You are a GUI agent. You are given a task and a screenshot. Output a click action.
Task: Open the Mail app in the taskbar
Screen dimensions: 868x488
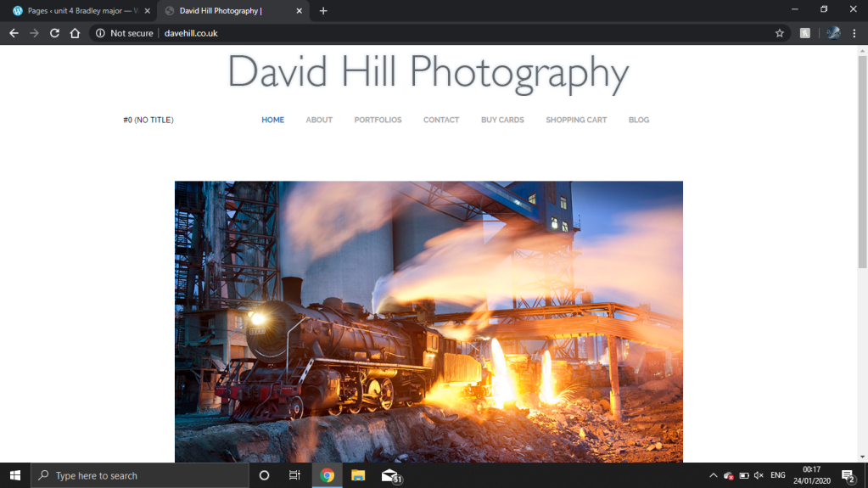tap(389, 475)
